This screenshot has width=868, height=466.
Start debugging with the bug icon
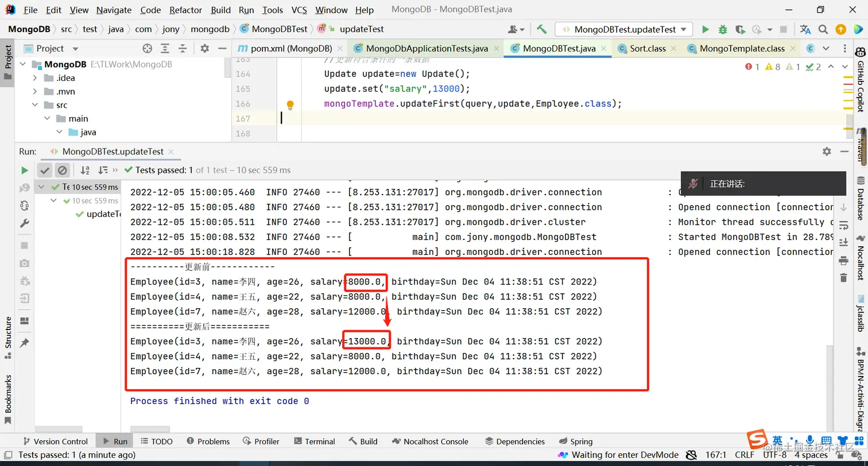tap(723, 29)
